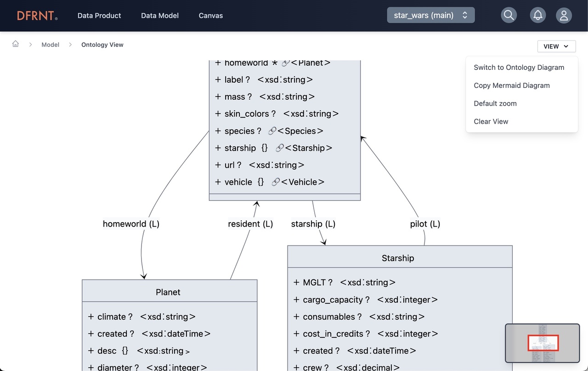Image resolution: width=588 pixels, height=371 pixels.
Task: Open notifications via the bell icon
Action: point(538,15)
